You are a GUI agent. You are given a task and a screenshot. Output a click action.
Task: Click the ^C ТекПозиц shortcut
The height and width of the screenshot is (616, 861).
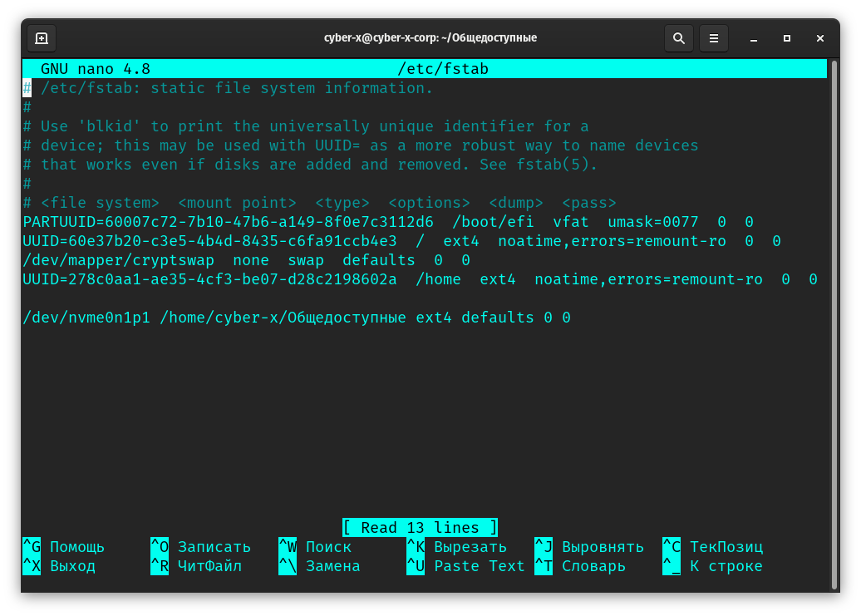point(712,547)
